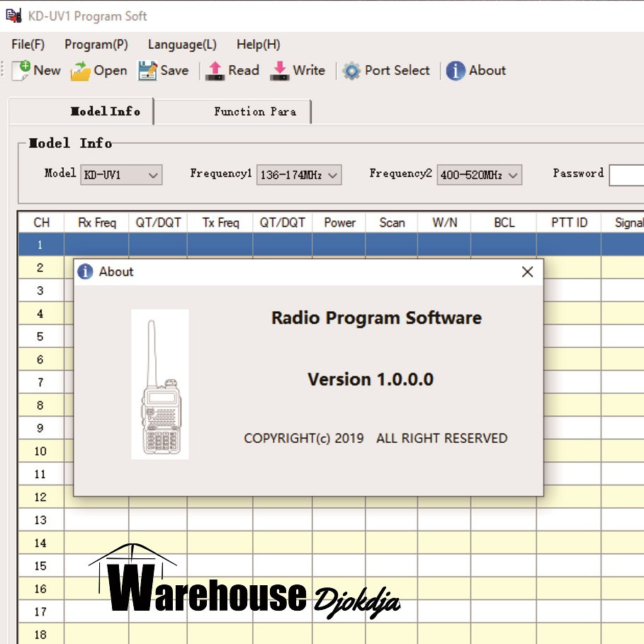Viewport: 644px width, 644px height.
Task: Open the File menu
Action: (27, 44)
